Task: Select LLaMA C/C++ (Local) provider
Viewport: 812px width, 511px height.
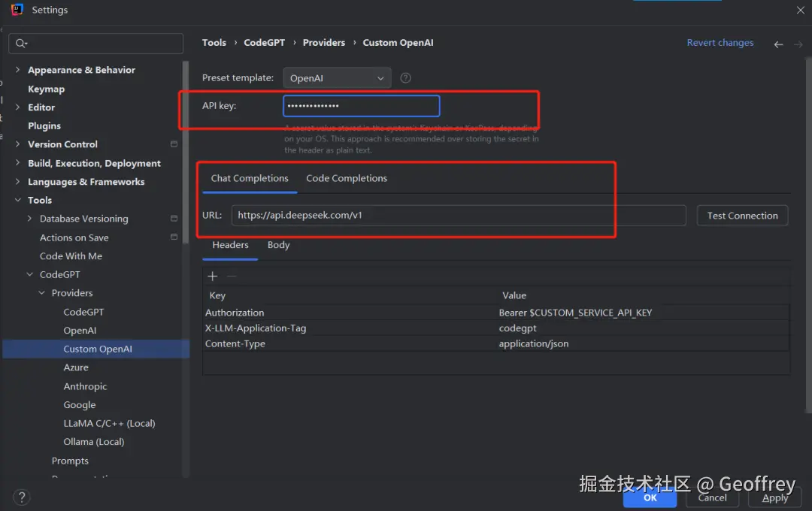Action: click(x=109, y=424)
